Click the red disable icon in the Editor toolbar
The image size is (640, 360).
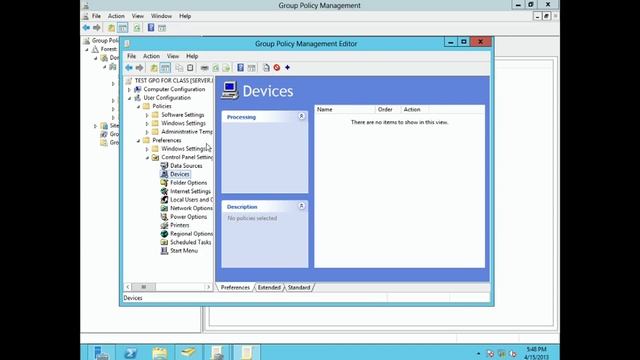coord(277,68)
